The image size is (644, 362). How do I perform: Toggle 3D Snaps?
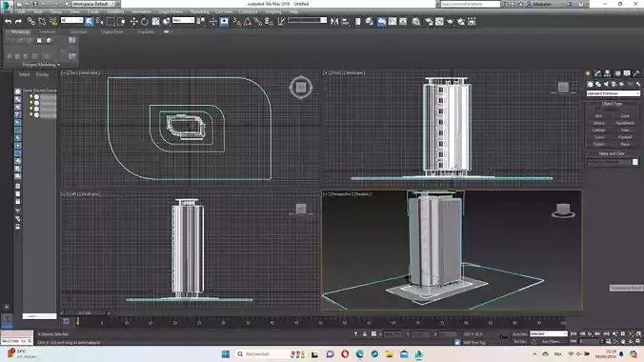pyautogui.click(x=237, y=21)
